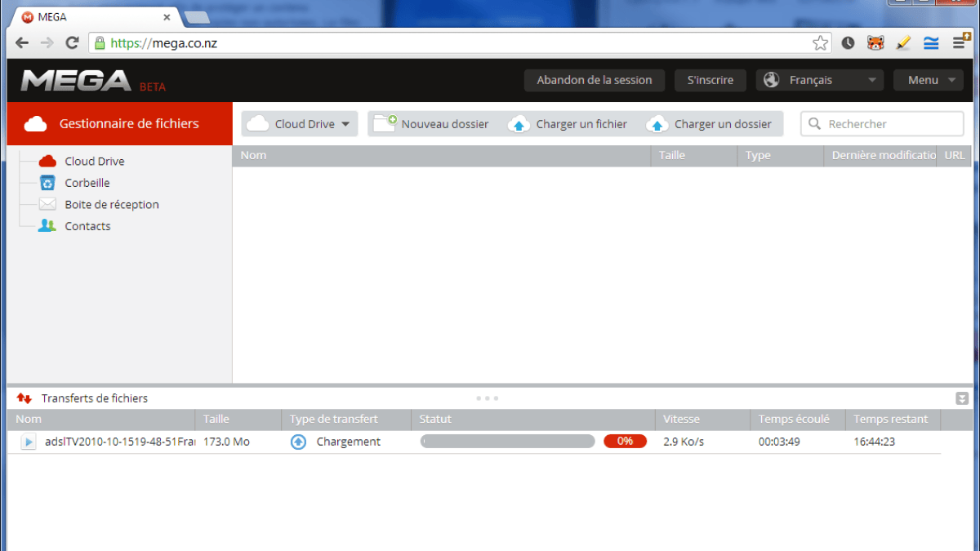This screenshot has width=980, height=551.
Task: Click the Corbeille recycle bin icon
Action: pos(47,183)
